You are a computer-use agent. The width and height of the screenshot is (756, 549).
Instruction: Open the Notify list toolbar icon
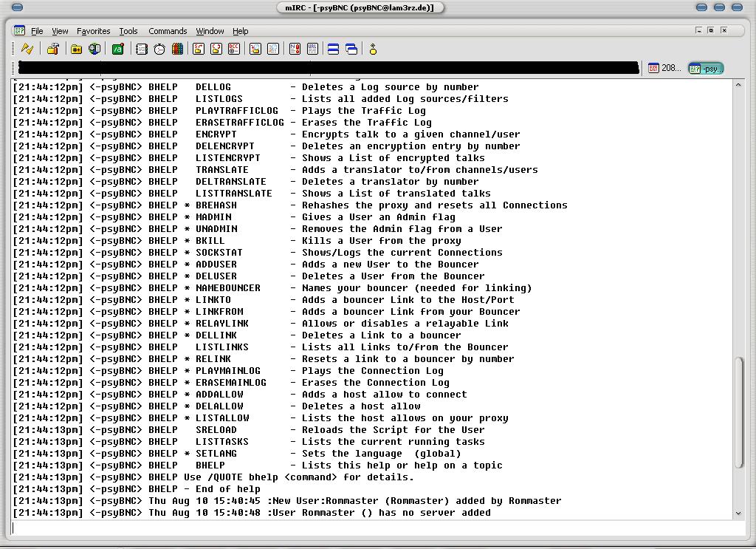(x=295, y=49)
